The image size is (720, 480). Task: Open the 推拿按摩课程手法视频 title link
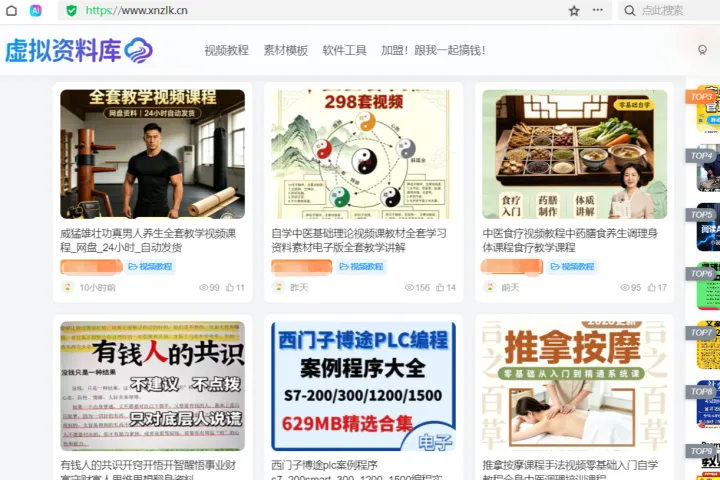[x=570, y=470]
